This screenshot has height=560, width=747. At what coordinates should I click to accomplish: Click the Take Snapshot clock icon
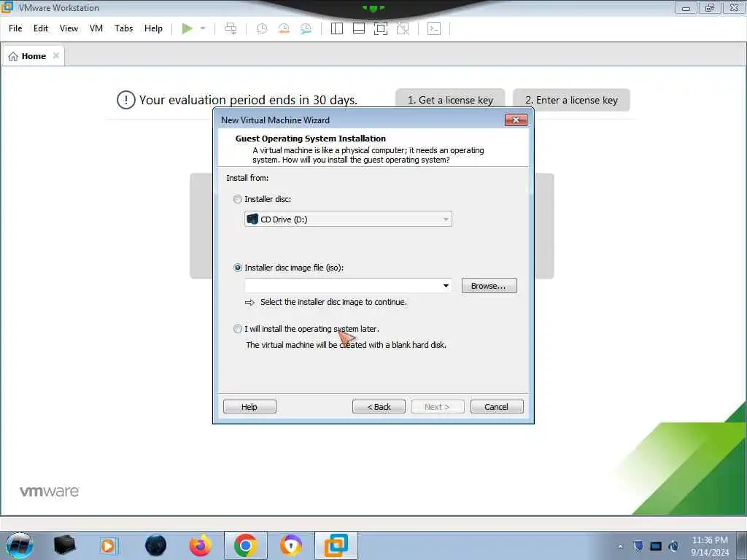(262, 28)
